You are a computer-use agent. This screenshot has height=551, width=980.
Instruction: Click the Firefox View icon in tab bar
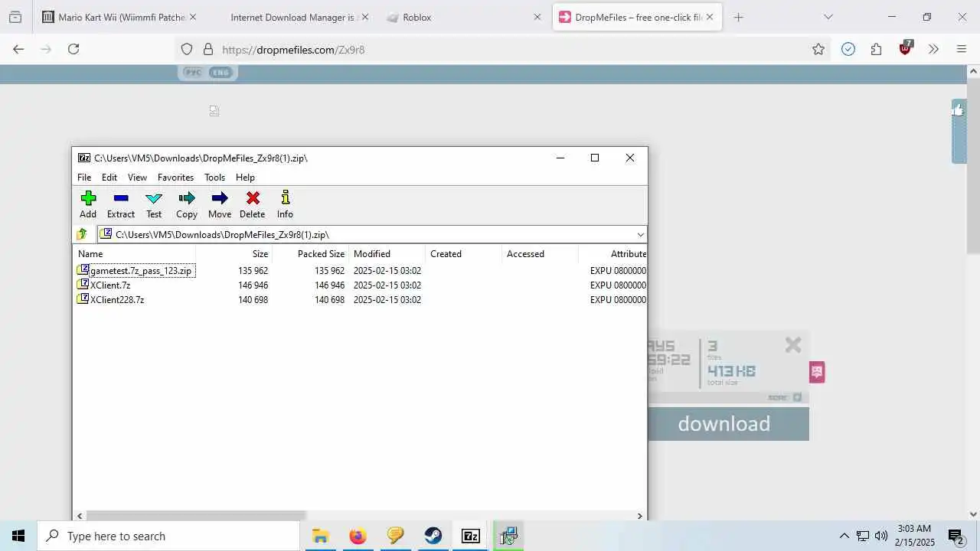click(x=15, y=17)
